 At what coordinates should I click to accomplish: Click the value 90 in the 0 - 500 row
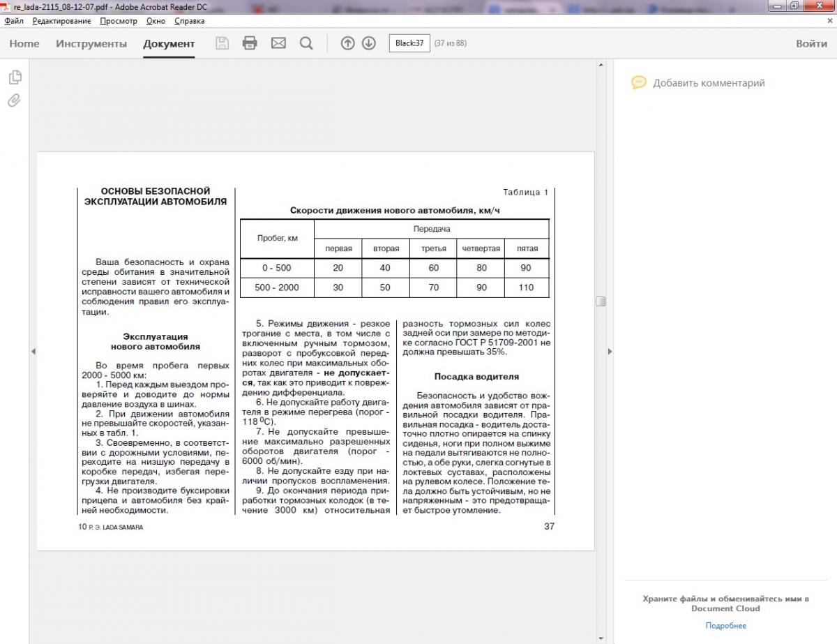527,268
